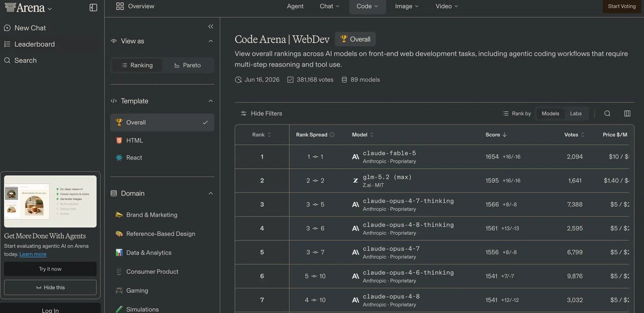The width and height of the screenshot is (644, 313).
Task: Click the Start Voting button
Action: pyautogui.click(x=621, y=6)
